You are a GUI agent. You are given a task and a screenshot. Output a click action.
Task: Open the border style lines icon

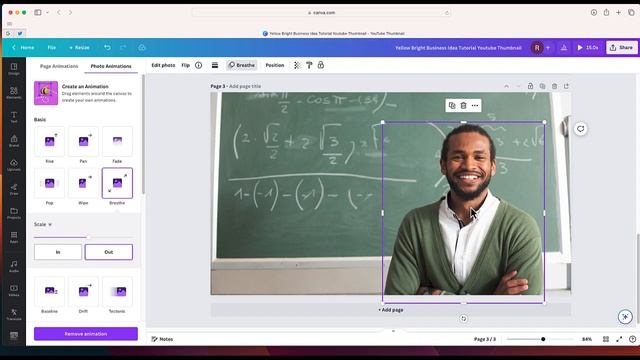point(215,65)
